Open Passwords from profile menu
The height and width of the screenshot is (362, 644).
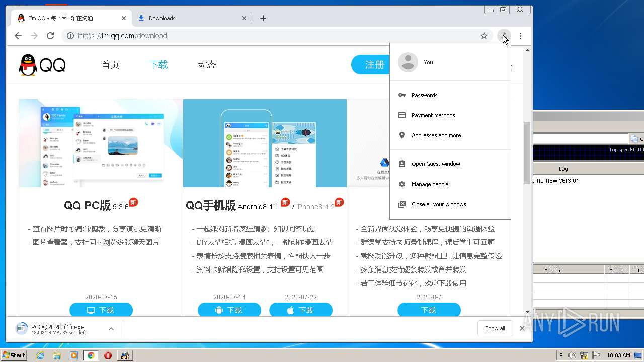(450, 95)
